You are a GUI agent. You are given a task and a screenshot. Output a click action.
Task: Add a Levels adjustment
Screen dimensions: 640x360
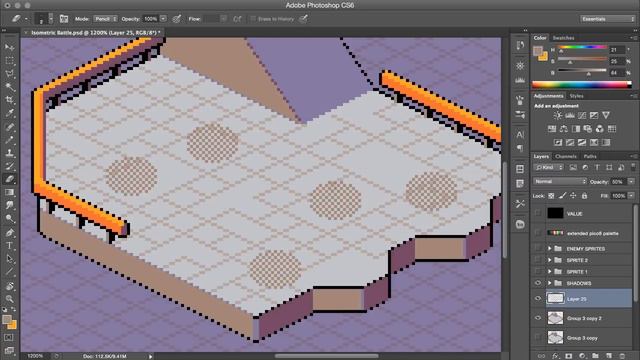[570, 116]
